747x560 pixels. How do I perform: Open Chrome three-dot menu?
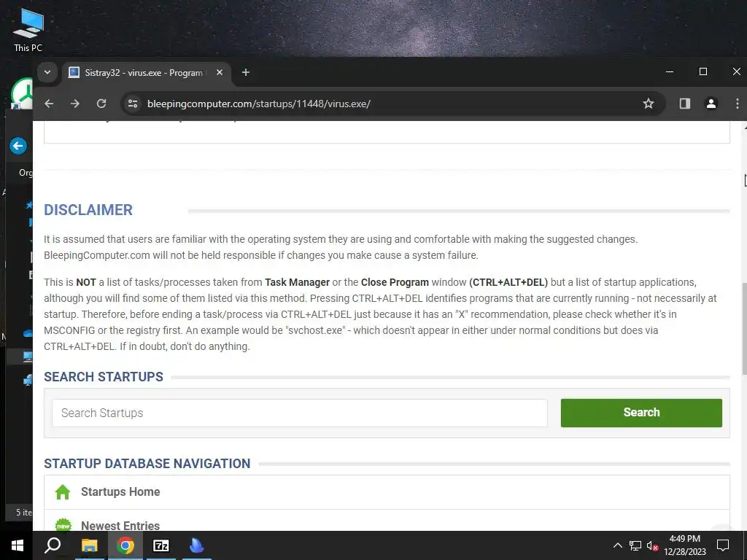pos(737,104)
